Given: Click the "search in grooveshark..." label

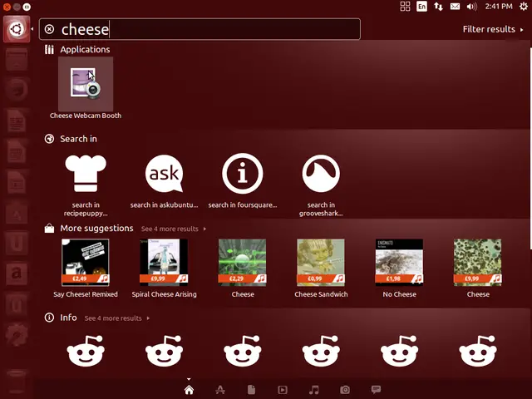Looking at the screenshot, I should coord(321,209).
